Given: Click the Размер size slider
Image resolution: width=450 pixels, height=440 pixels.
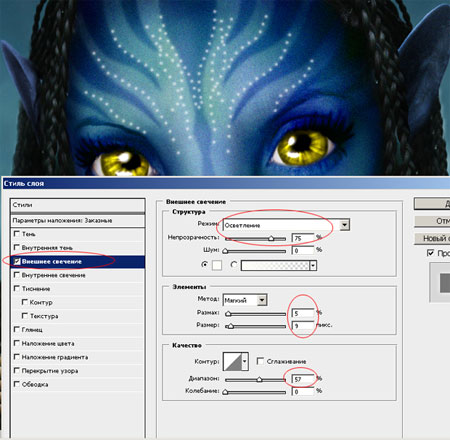Looking at the screenshot, I should tap(255, 326).
